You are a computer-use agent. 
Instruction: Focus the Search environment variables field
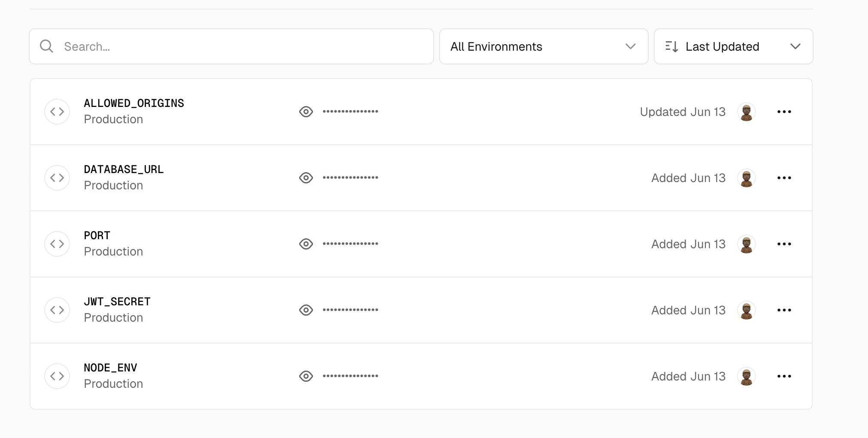tap(231, 46)
